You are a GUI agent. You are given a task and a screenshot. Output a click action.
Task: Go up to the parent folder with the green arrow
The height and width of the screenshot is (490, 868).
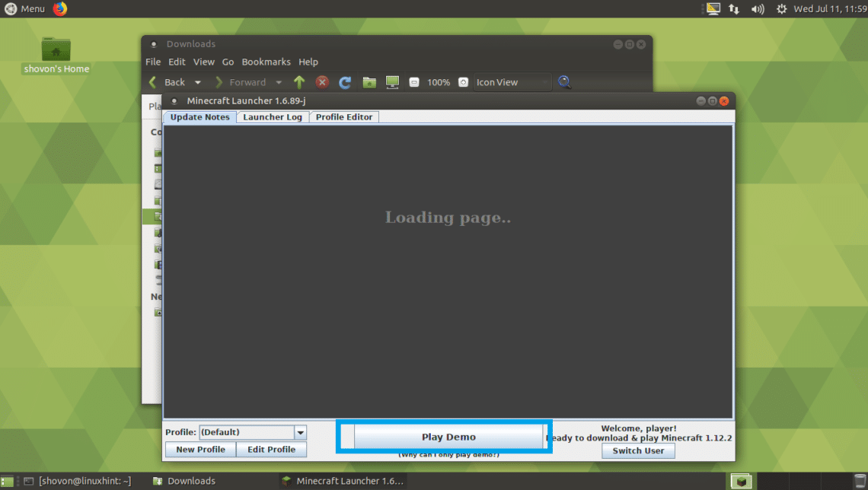point(299,82)
